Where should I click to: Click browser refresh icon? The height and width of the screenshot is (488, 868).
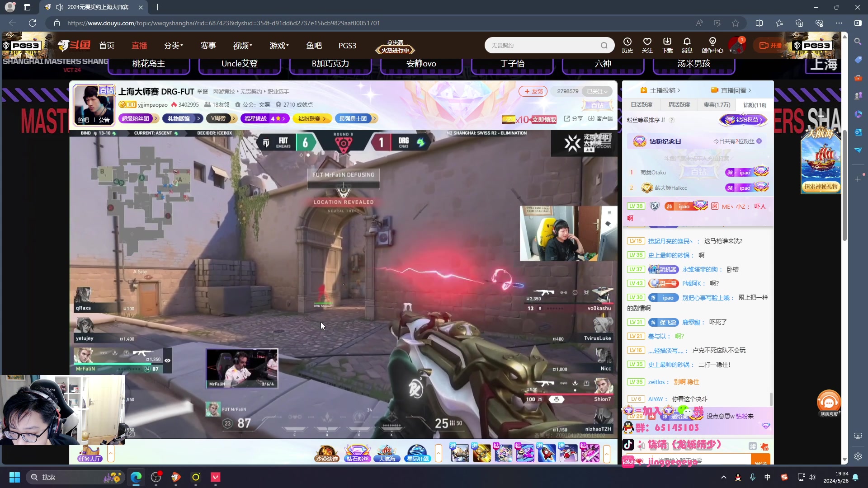pos(33,23)
